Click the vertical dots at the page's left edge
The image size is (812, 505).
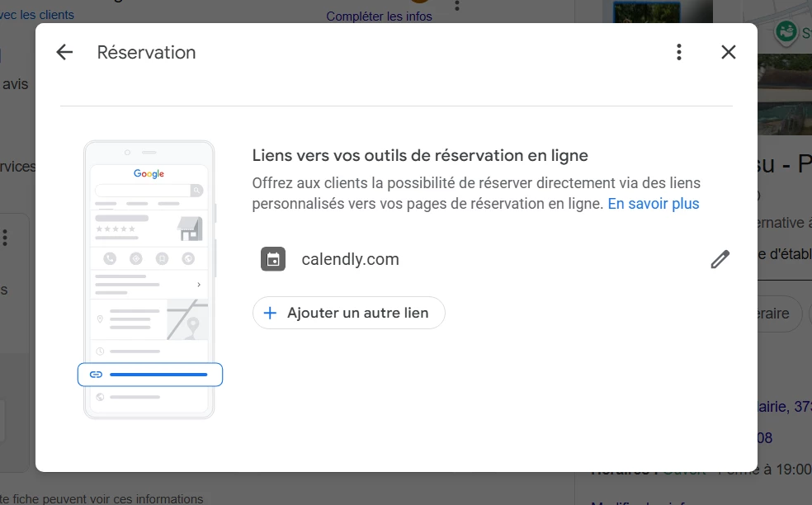5,238
